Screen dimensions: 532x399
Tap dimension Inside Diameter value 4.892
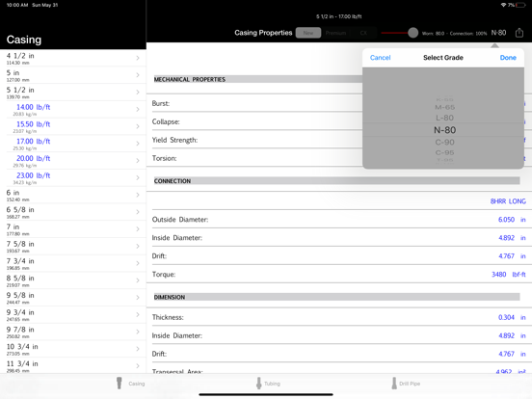[x=506, y=335]
